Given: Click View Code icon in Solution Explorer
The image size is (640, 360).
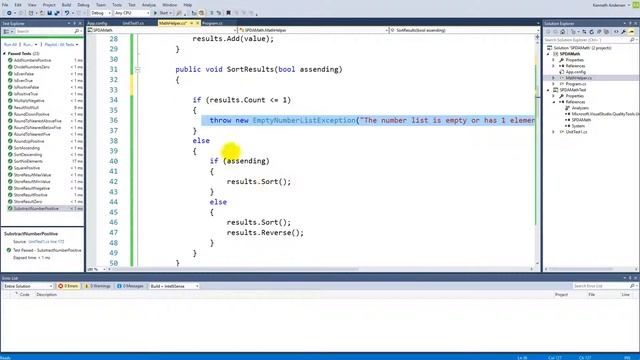Looking at the screenshot, I should coord(616,32).
